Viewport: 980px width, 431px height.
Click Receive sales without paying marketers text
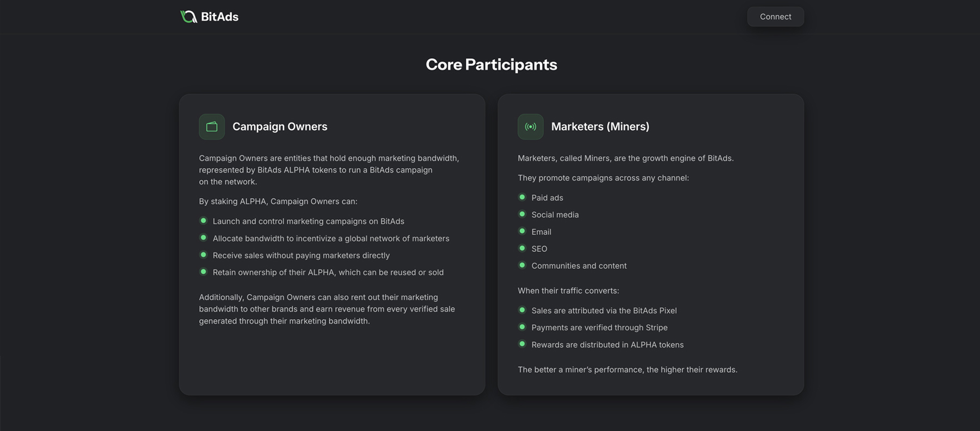(301, 255)
